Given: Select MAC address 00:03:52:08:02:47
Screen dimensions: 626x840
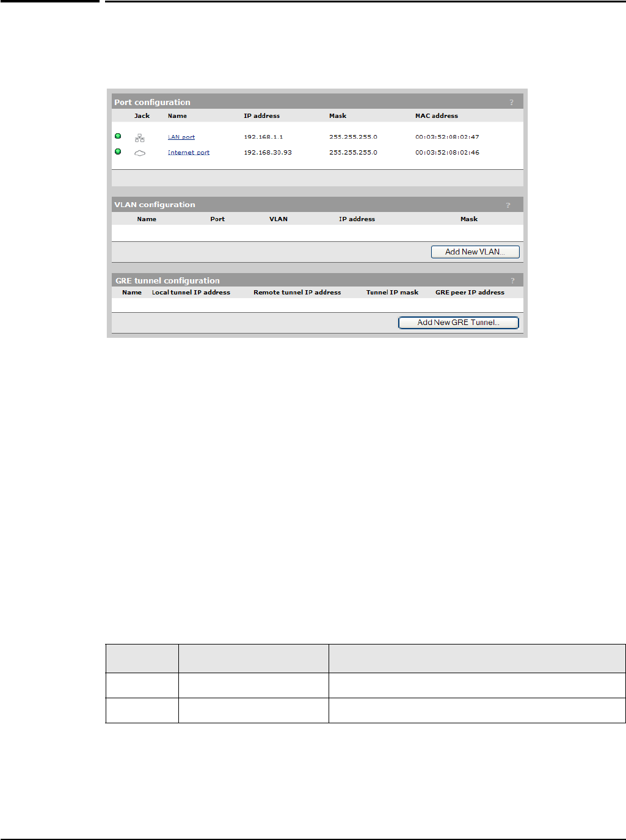Looking at the screenshot, I should click(447, 137).
